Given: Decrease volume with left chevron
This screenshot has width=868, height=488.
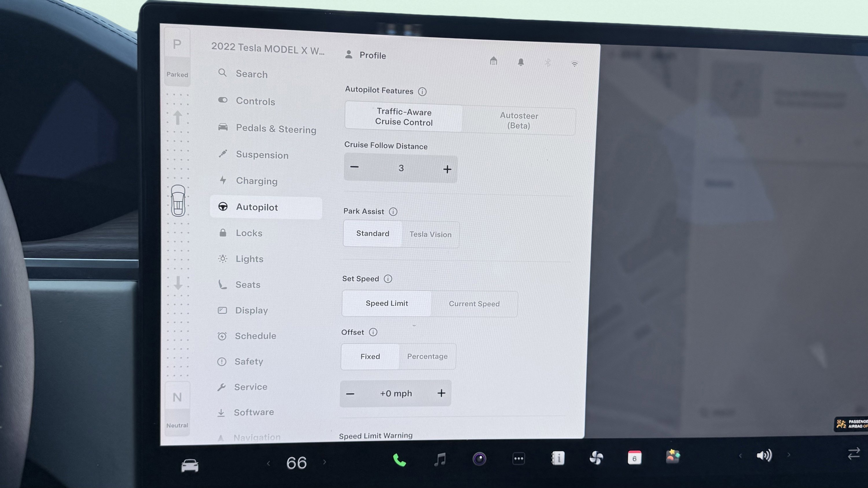Looking at the screenshot, I should [x=740, y=456].
